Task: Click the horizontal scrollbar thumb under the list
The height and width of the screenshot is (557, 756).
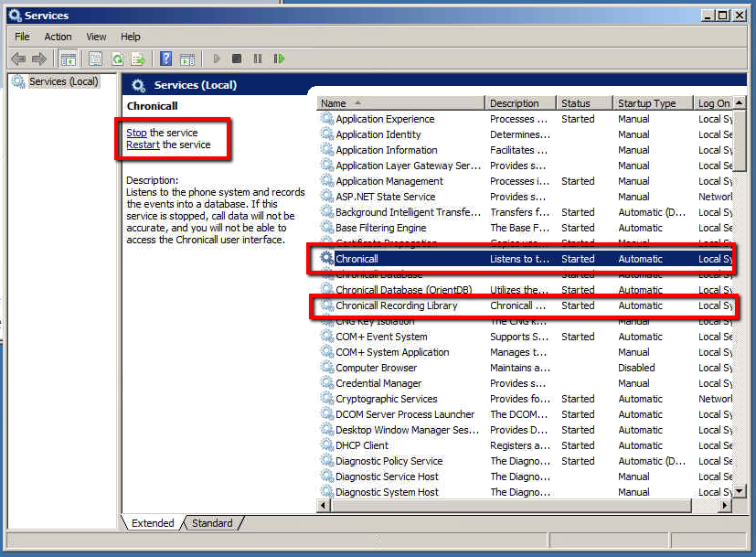Action: coord(511,506)
